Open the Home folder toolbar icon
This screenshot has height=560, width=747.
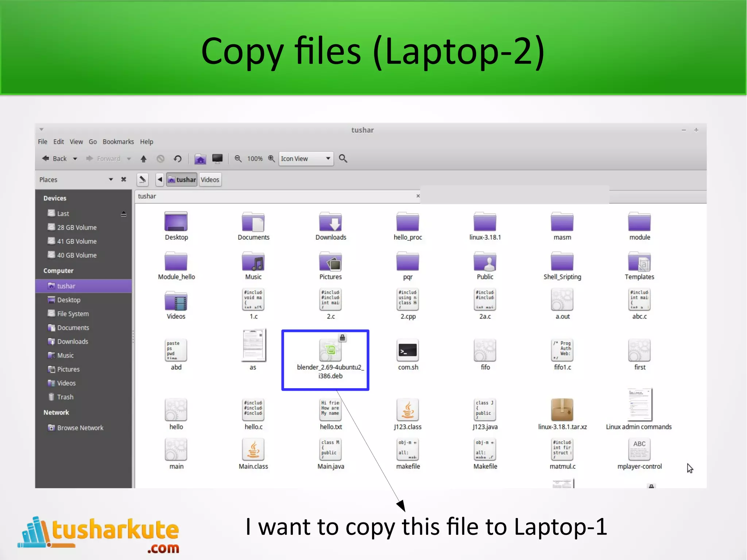pyautogui.click(x=200, y=159)
